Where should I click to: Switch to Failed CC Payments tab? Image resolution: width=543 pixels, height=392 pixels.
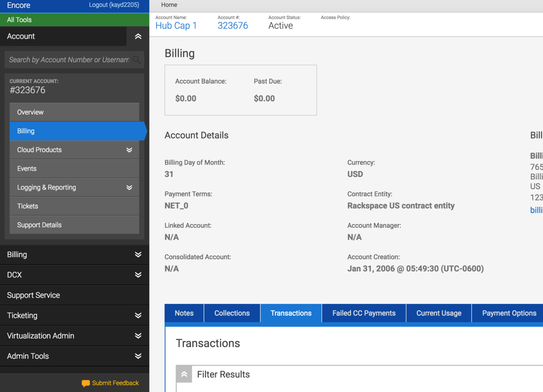tap(364, 313)
